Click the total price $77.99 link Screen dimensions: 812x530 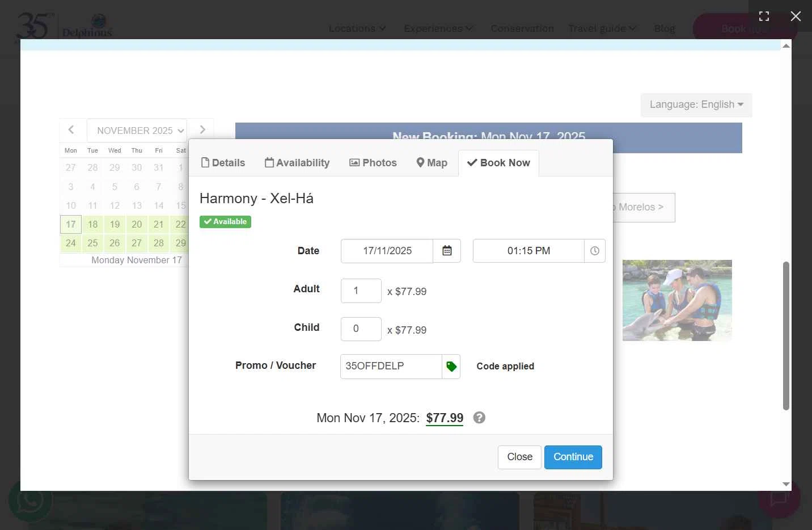pyautogui.click(x=445, y=418)
